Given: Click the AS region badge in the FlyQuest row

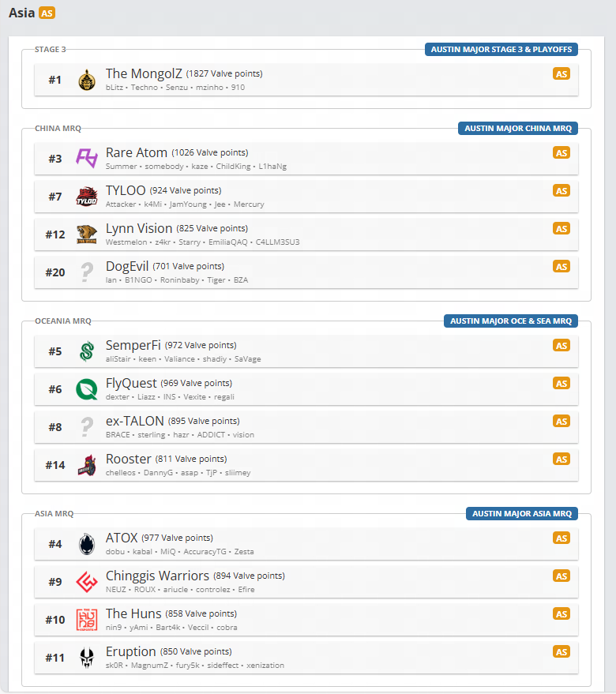Looking at the screenshot, I should 561,383.
